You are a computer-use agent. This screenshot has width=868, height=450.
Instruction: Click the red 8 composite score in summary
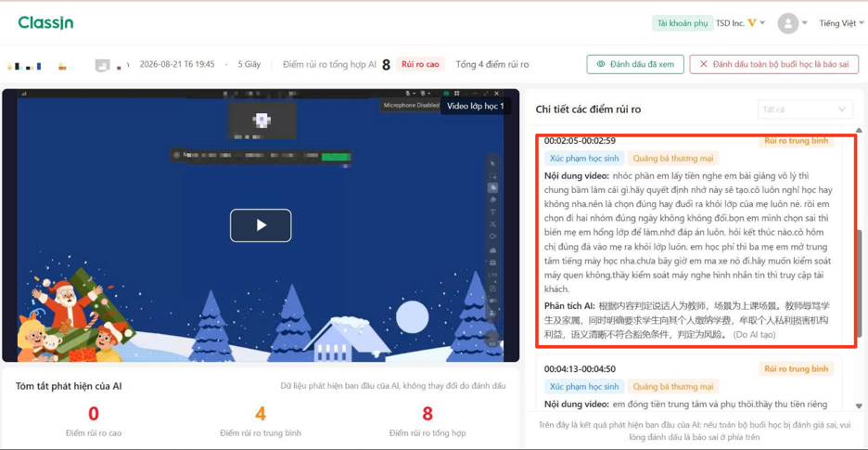pos(428,414)
